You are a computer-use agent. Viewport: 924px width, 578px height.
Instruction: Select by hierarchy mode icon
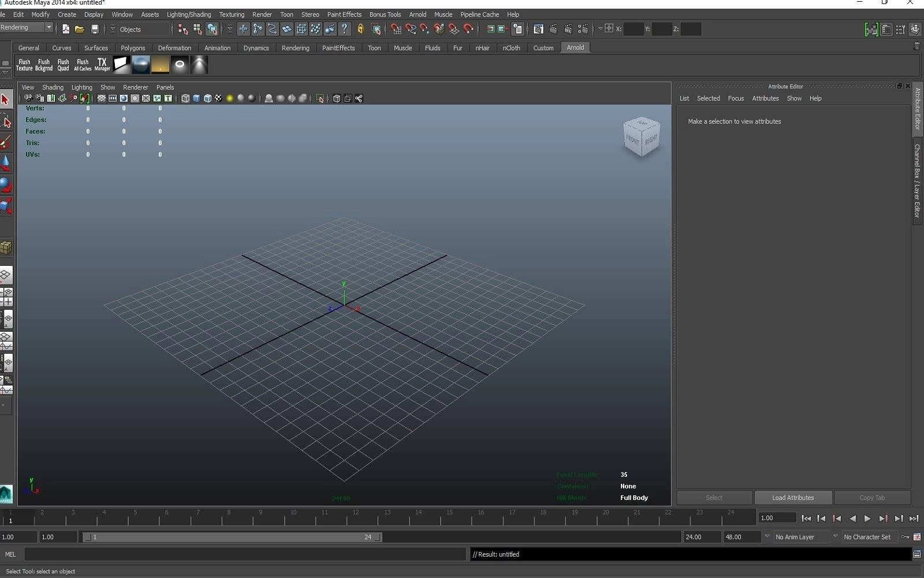click(x=183, y=29)
